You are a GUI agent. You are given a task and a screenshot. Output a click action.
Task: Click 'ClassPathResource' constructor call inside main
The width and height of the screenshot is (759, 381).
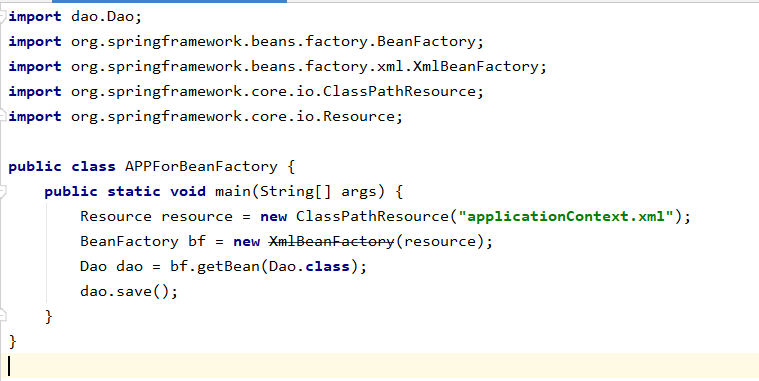point(372,216)
